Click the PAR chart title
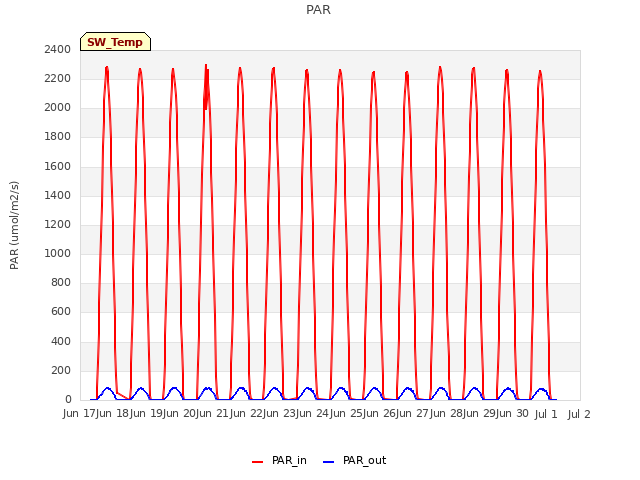This screenshot has width=640, height=480. coord(318,9)
